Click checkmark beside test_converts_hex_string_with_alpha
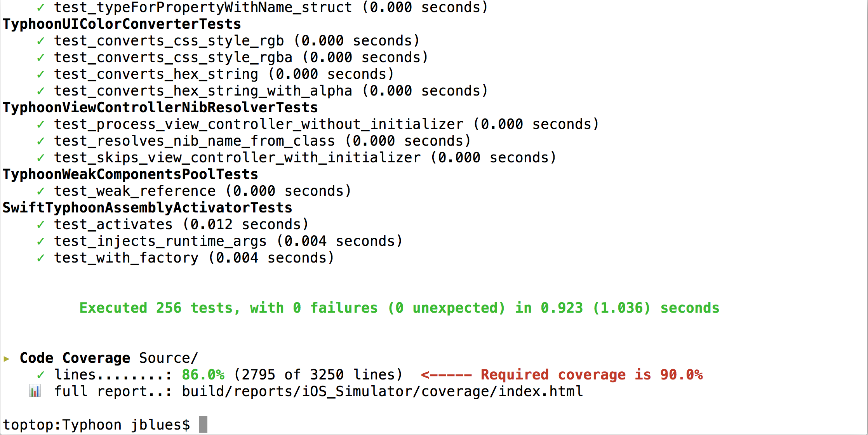 (41, 91)
